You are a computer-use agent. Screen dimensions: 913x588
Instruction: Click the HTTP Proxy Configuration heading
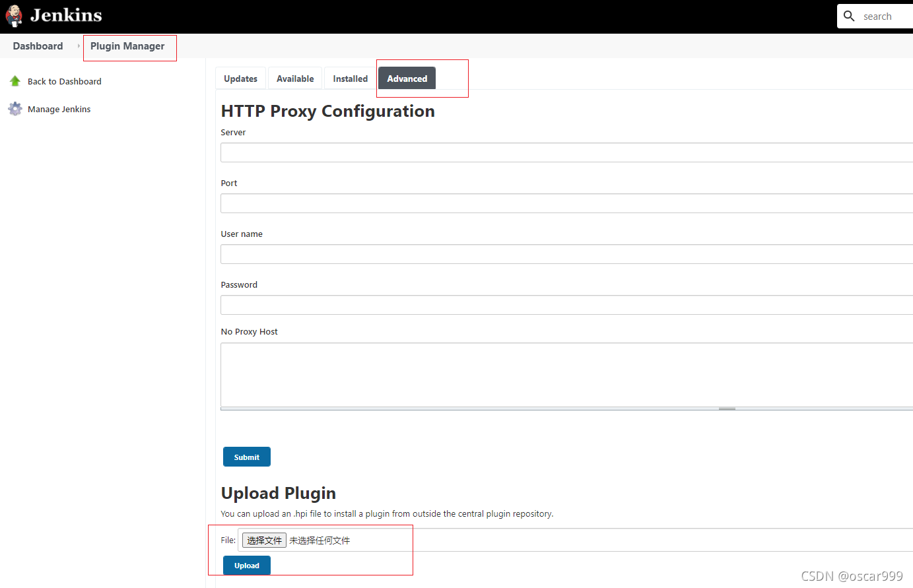coord(327,111)
